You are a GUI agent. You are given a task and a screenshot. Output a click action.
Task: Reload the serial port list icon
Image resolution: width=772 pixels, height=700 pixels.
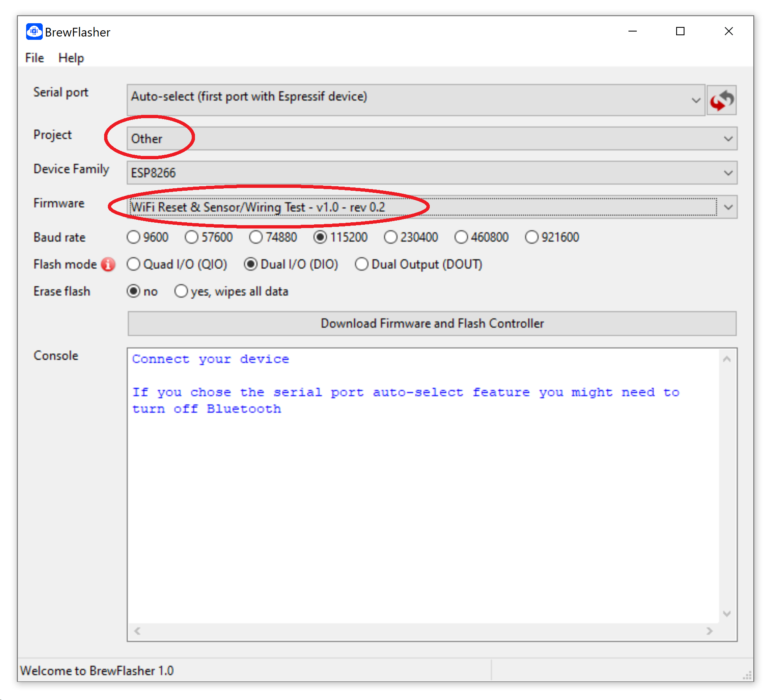[721, 100]
